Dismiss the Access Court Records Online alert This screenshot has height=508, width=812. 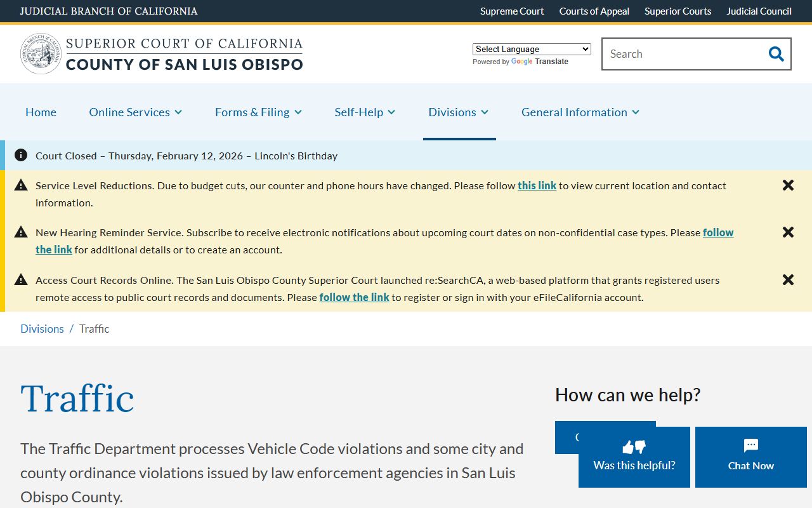(788, 280)
